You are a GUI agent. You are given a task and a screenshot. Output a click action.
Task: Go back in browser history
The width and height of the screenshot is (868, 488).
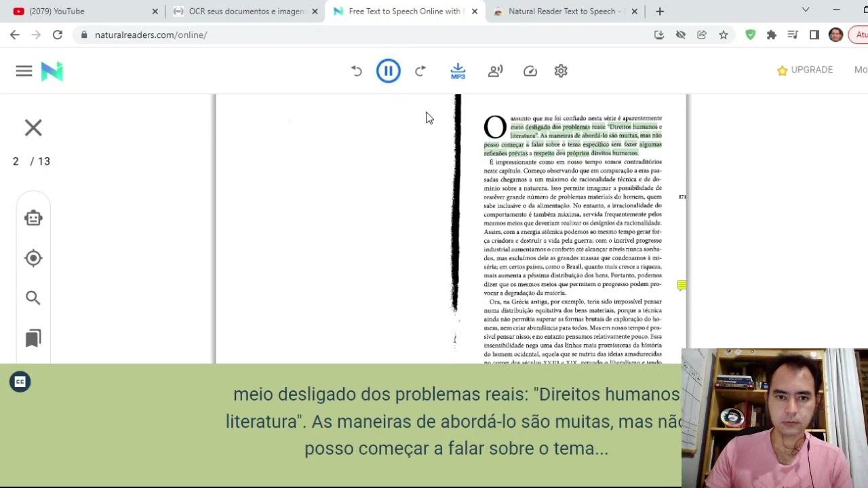(x=15, y=35)
